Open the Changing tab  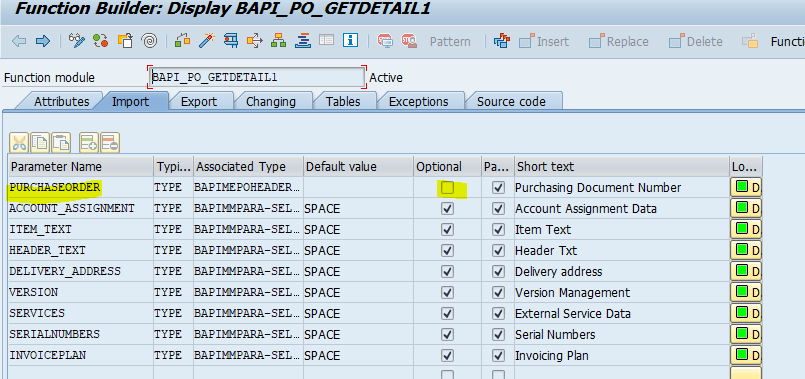271,101
